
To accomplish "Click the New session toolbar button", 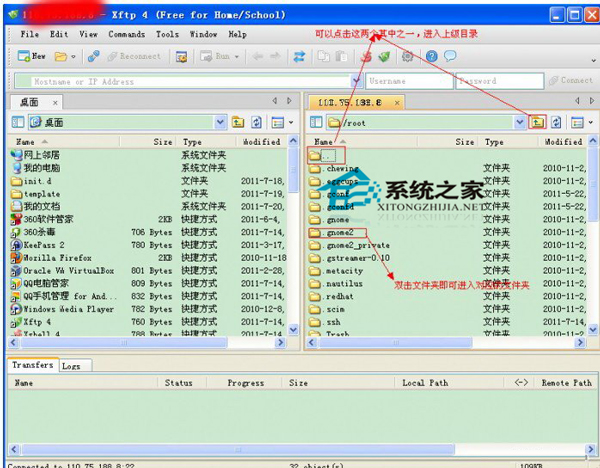I will tap(32, 57).
